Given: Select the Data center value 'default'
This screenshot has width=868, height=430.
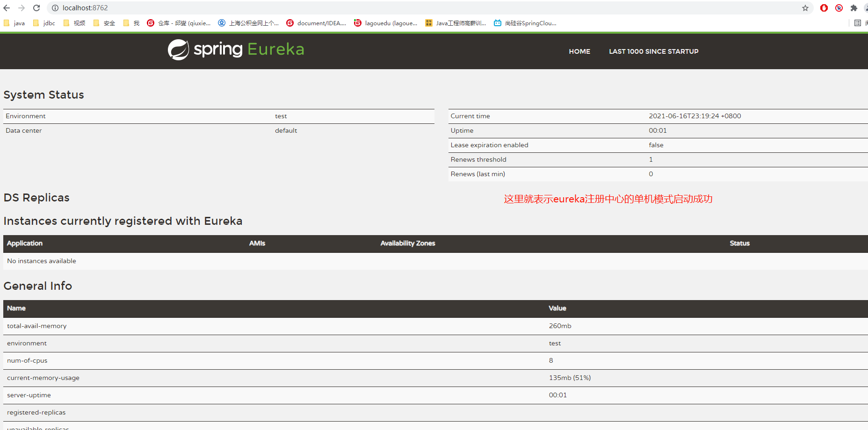Looking at the screenshot, I should pos(286,130).
